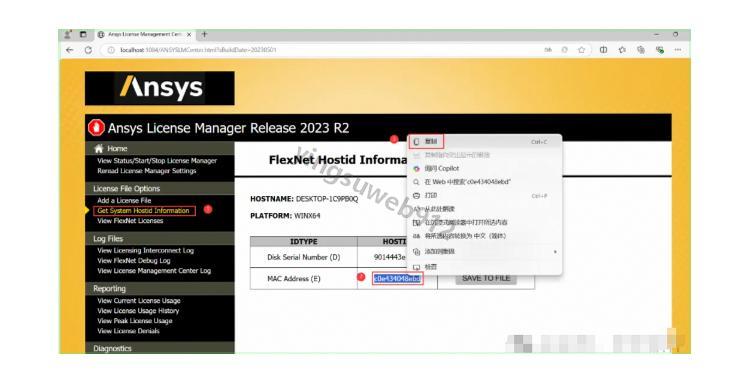Choose Print (Ctrl+P) from the context menu
The height and width of the screenshot is (383, 750).
coord(484,196)
